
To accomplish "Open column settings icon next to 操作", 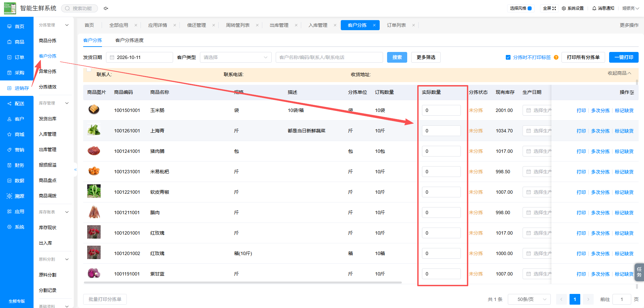I will pyautogui.click(x=632, y=93).
